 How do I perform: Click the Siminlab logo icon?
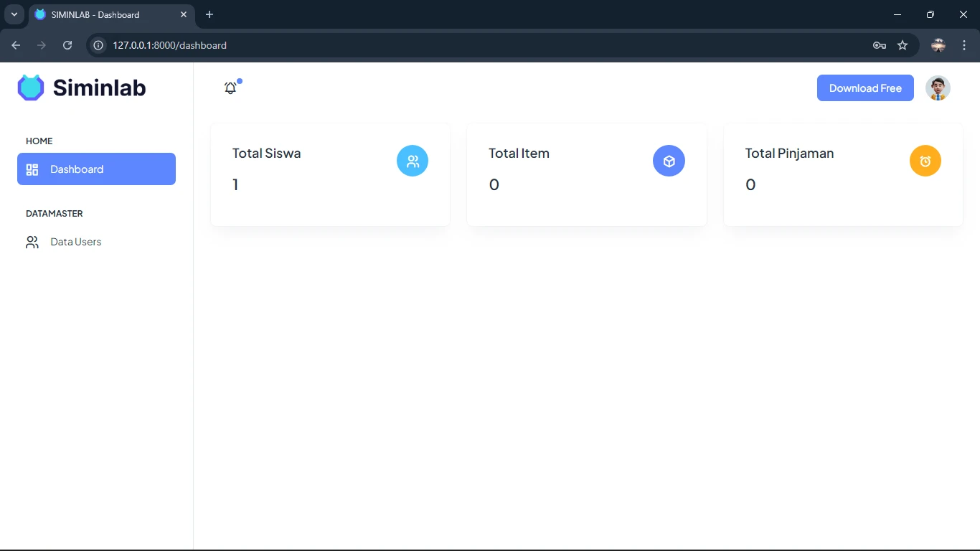31,88
